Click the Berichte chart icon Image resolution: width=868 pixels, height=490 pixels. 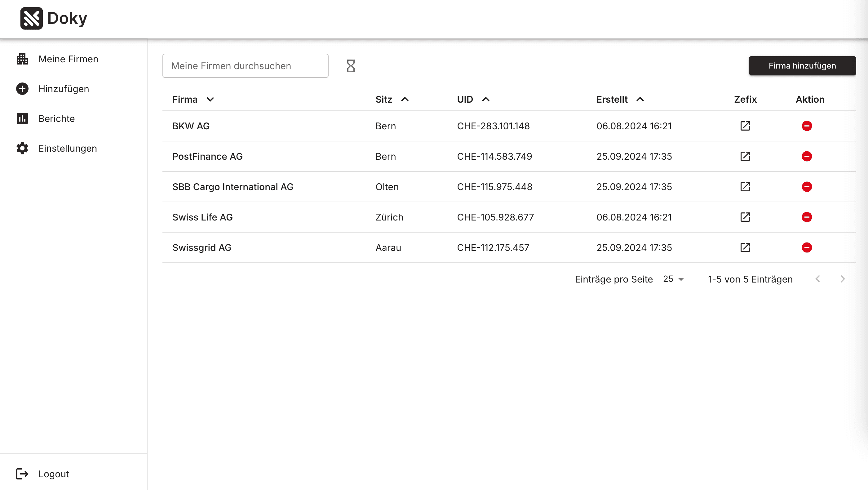(22, 119)
